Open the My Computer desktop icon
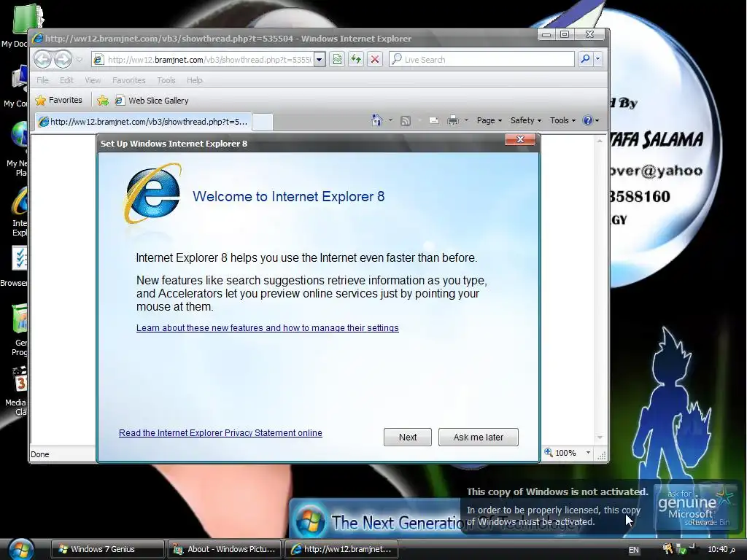Image resolution: width=747 pixels, height=560 pixels. click(18, 87)
